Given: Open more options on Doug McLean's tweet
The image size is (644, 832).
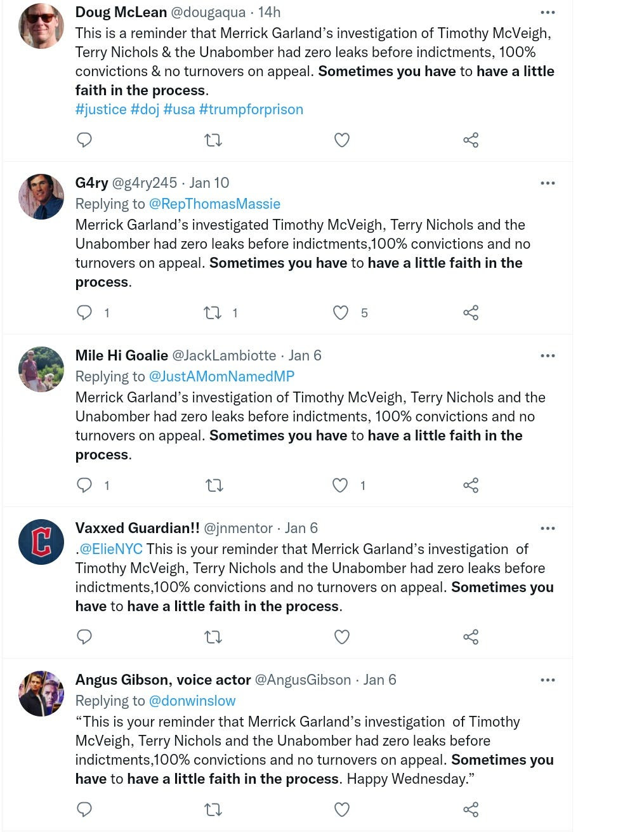Looking at the screenshot, I should [x=548, y=12].
